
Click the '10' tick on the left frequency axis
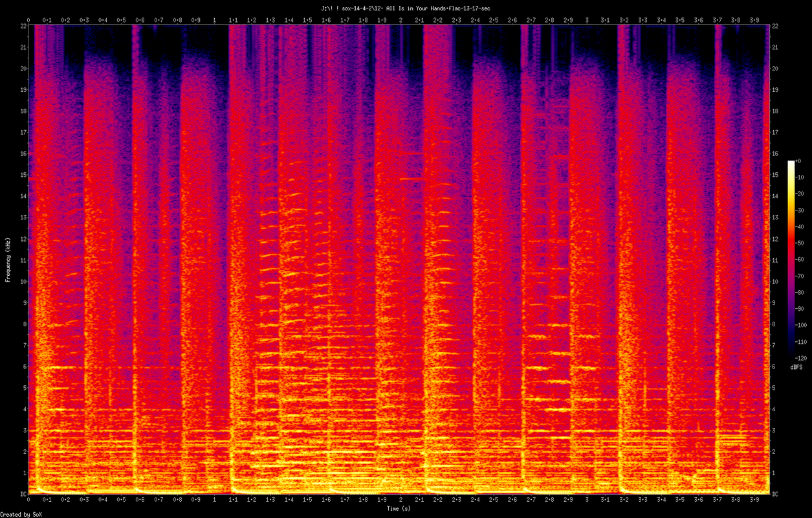tap(23, 281)
